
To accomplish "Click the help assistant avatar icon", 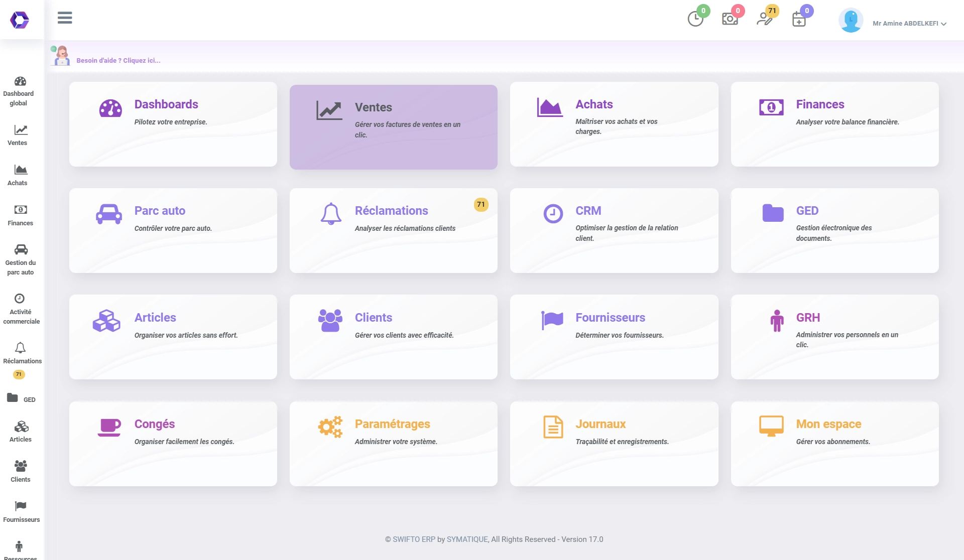I will tap(61, 55).
